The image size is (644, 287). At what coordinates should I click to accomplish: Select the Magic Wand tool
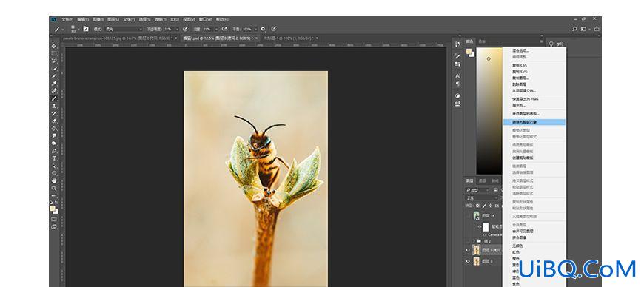(x=54, y=68)
